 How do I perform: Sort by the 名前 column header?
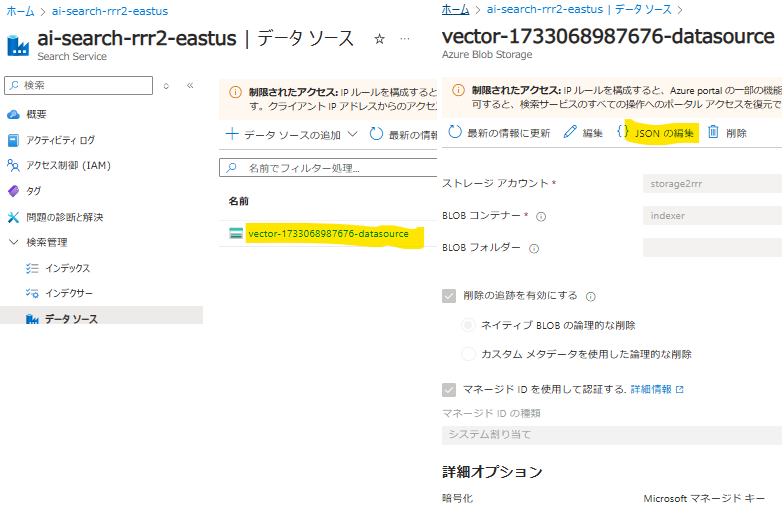[x=238, y=201]
